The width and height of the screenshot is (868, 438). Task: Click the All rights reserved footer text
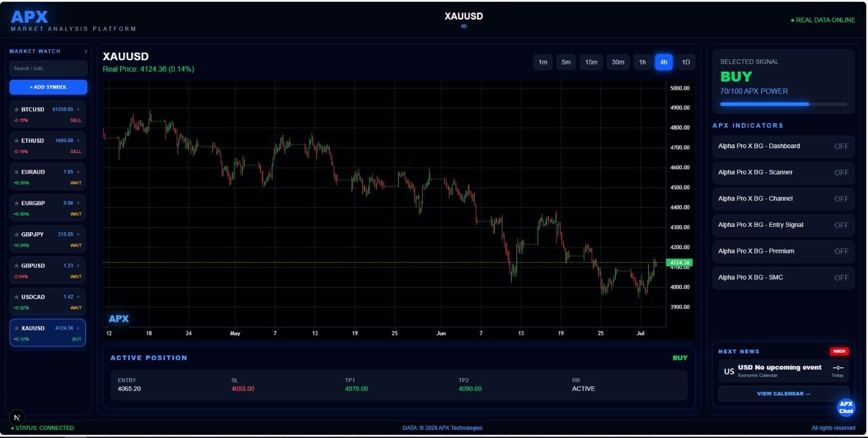coord(833,428)
